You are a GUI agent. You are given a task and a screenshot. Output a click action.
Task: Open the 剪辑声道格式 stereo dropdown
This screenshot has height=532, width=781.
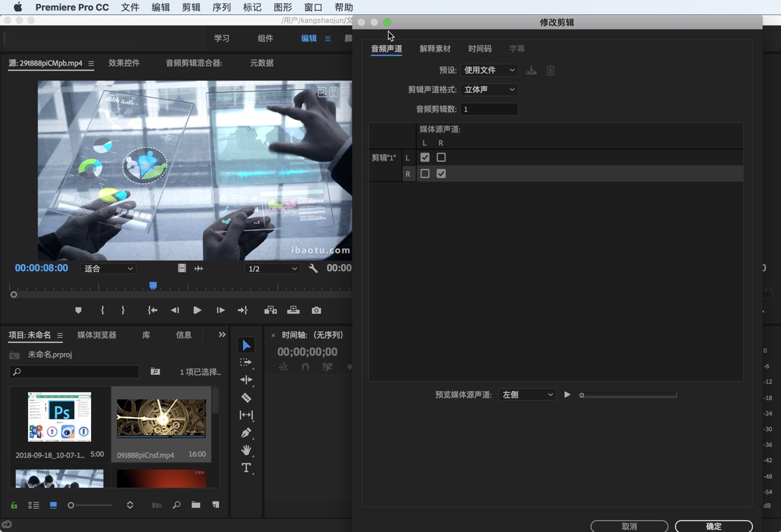coord(489,90)
